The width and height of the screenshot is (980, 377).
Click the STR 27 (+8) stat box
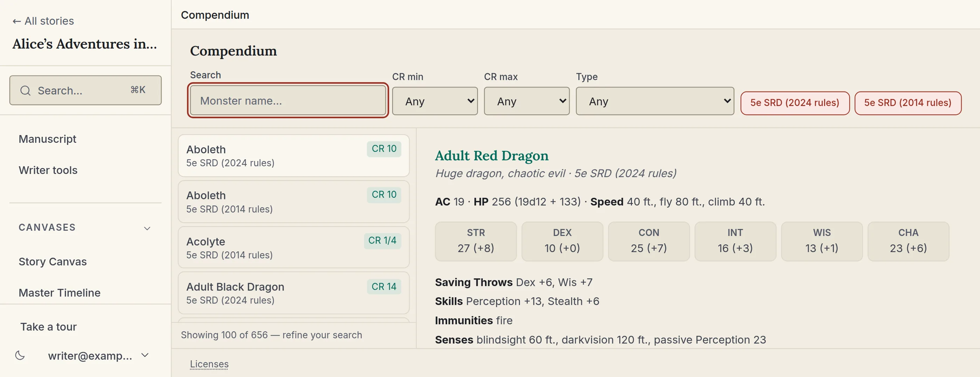click(x=476, y=241)
